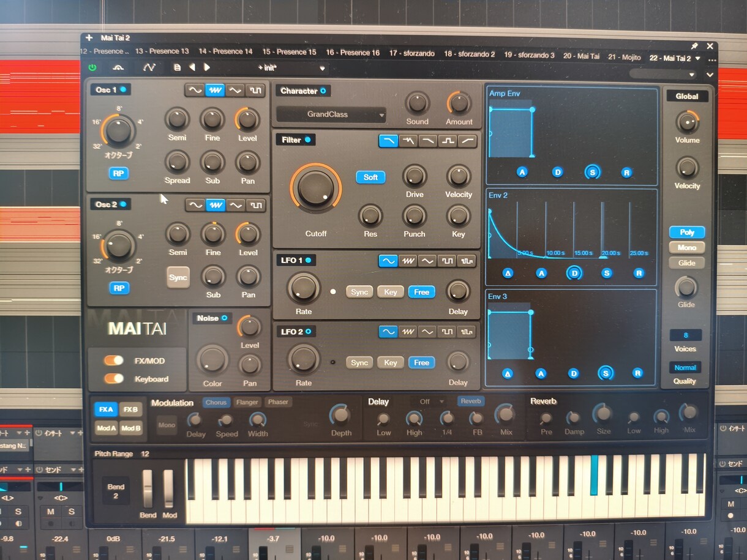Click Env 3 Release R handle
This screenshot has width=747, height=560.
637,373
